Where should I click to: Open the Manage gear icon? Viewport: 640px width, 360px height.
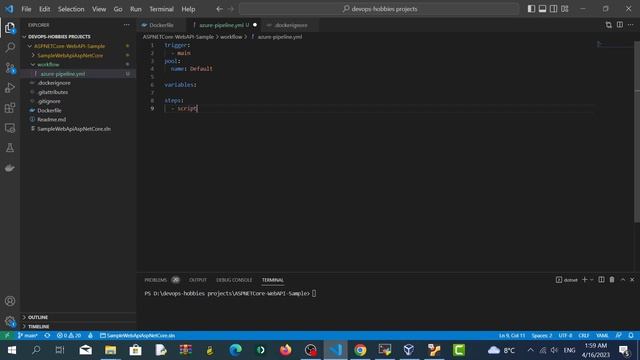click(10, 321)
